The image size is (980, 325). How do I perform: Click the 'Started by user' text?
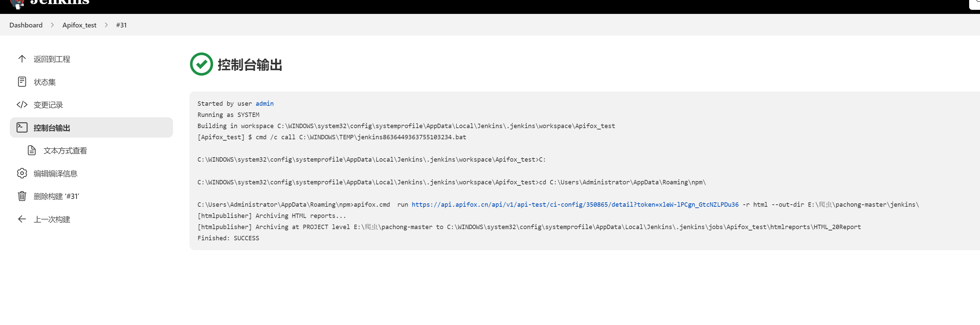[x=224, y=103]
